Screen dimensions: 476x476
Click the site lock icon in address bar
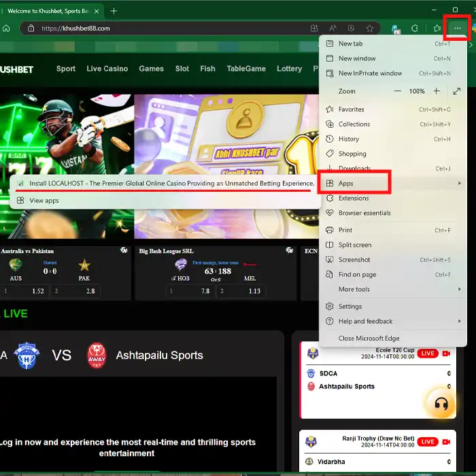click(31, 29)
